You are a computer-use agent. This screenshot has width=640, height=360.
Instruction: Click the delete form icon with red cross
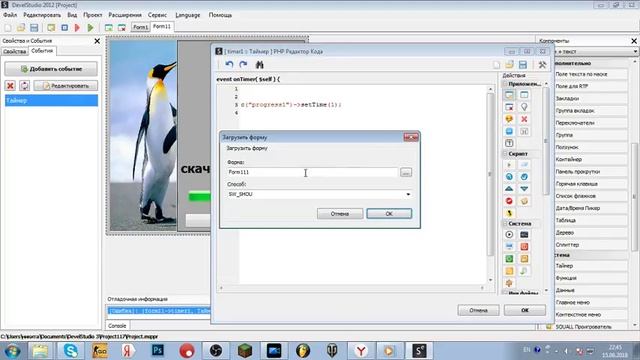[122, 28]
